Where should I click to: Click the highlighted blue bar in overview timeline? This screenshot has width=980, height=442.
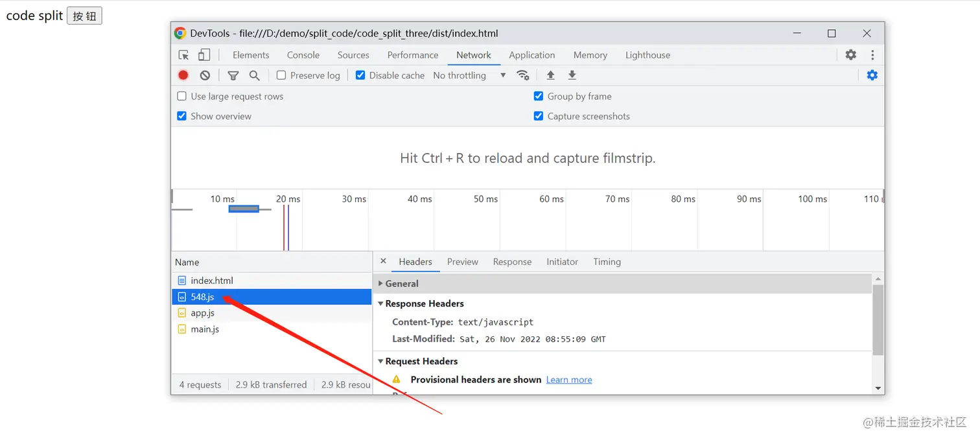(244, 209)
